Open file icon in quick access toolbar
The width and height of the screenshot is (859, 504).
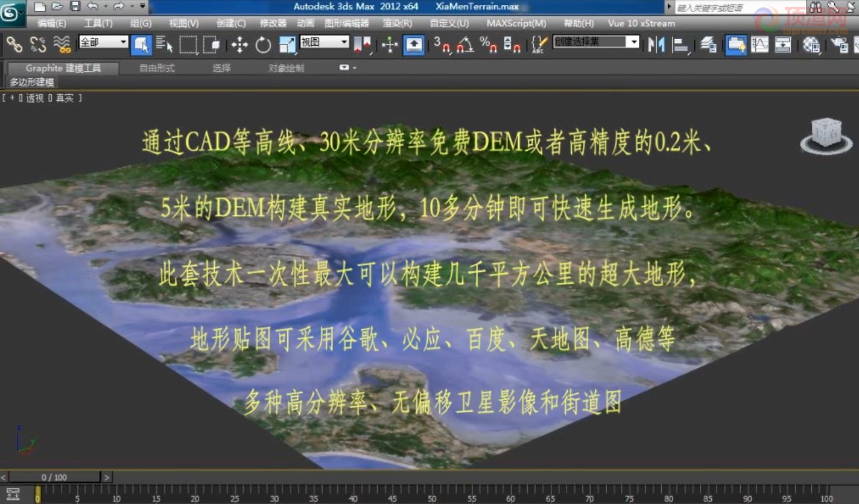(x=57, y=7)
